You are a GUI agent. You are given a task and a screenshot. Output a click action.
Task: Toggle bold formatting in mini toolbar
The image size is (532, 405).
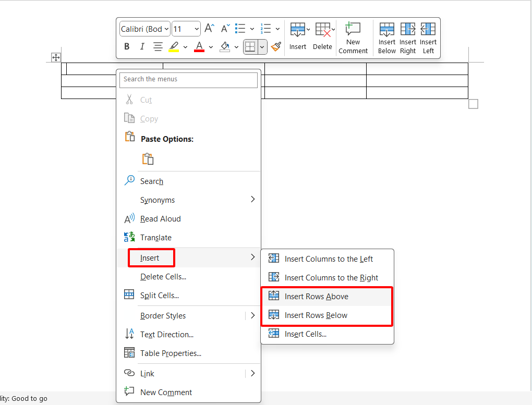click(127, 47)
